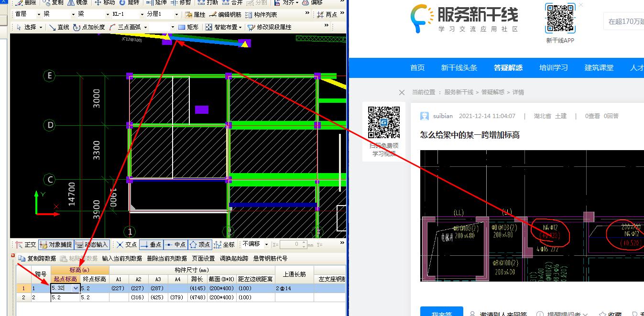
Task: Choose the 三点画弧 (three-point arc) tool
Action: 125,27
